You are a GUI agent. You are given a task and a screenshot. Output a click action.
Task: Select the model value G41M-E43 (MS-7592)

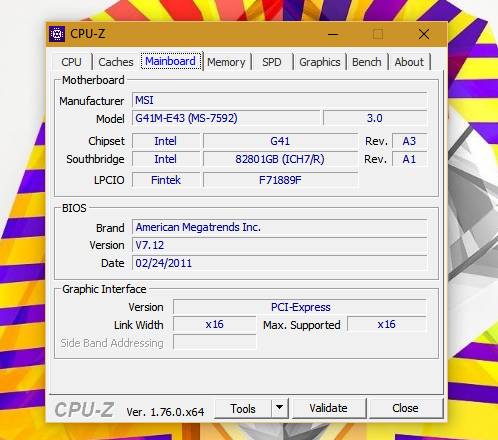pyautogui.click(x=226, y=118)
